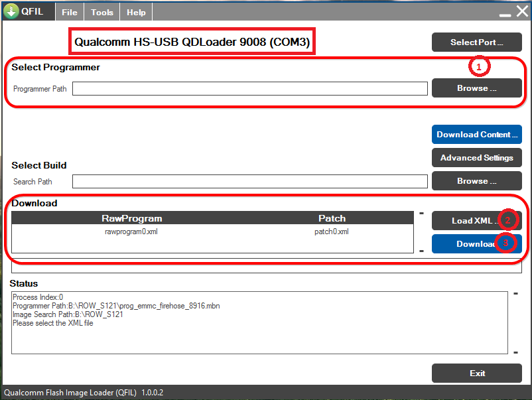
Task: Close the QFIL window
Action: [523, 11]
